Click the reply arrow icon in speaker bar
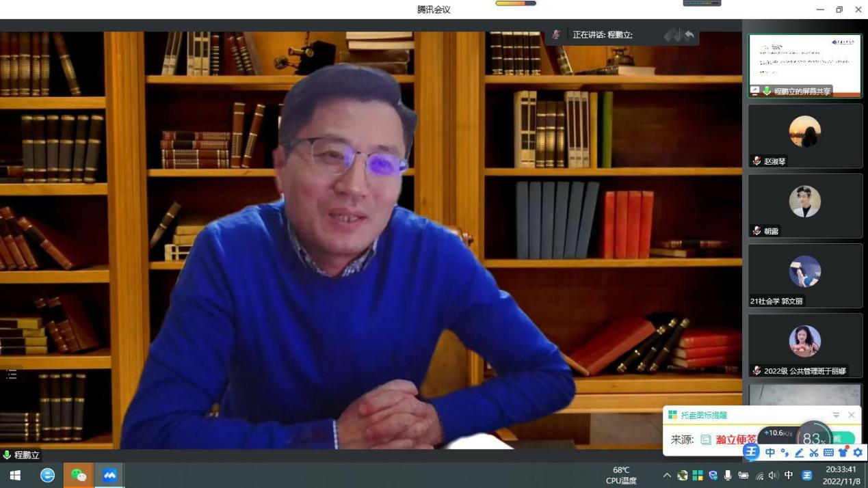The image size is (868, 488). click(689, 35)
